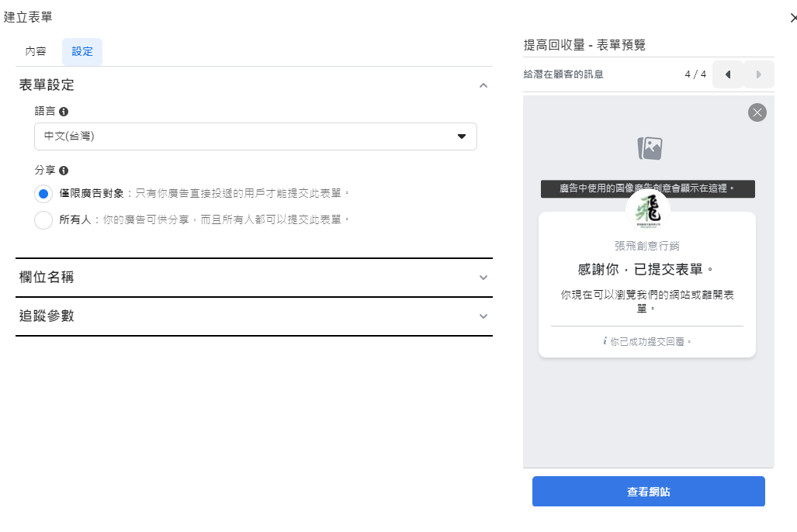Switch to the 內容 tab
Image resolution: width=797 pixels, height=532 pixels.
pyautogui.click(x=36, y=51)
